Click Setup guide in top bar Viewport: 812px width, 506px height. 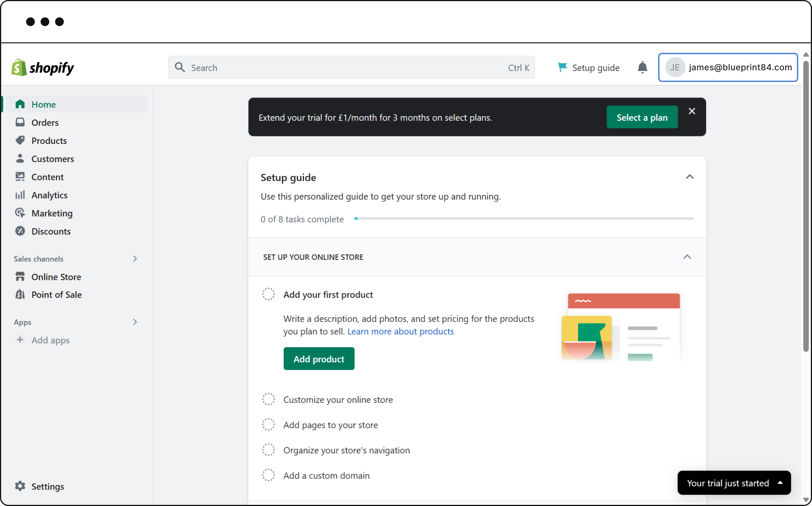(x=589, y=67)
